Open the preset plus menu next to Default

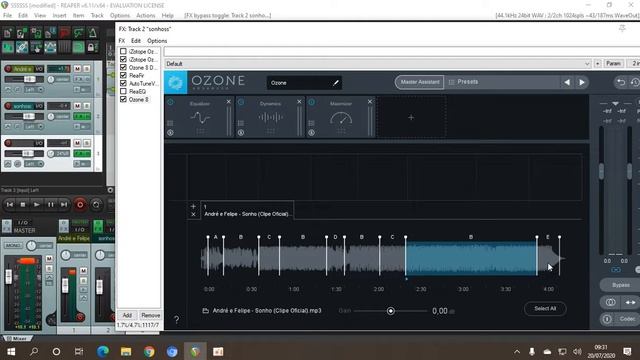[x=598, y=64]
